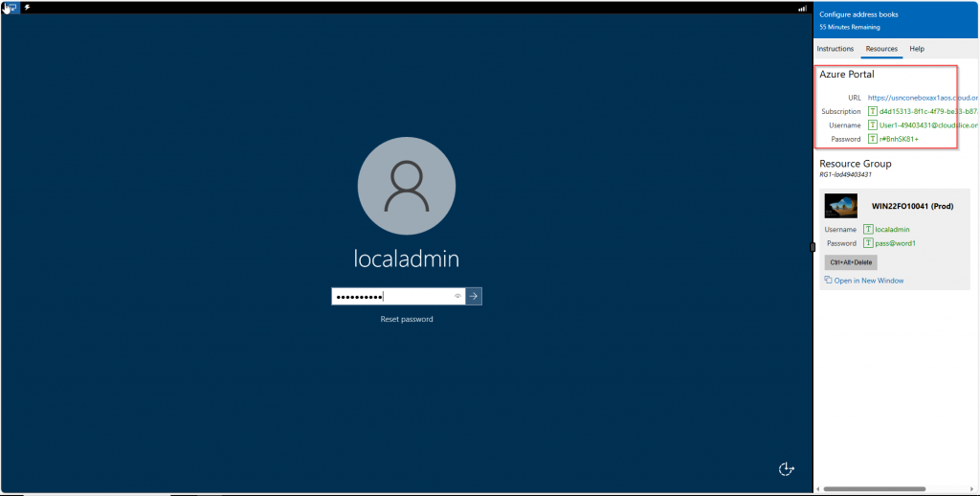
Task: Click the password reveal eye icon
Action: 458,297
